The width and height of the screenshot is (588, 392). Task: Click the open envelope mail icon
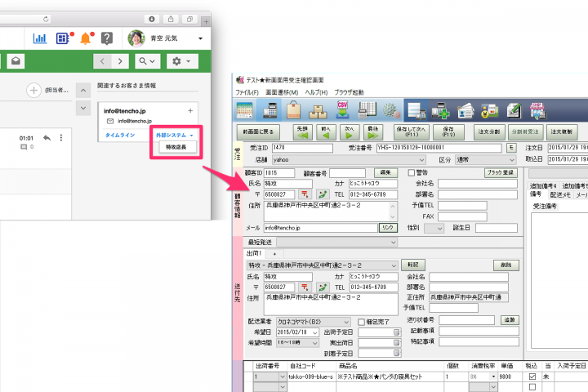(16, 60)
